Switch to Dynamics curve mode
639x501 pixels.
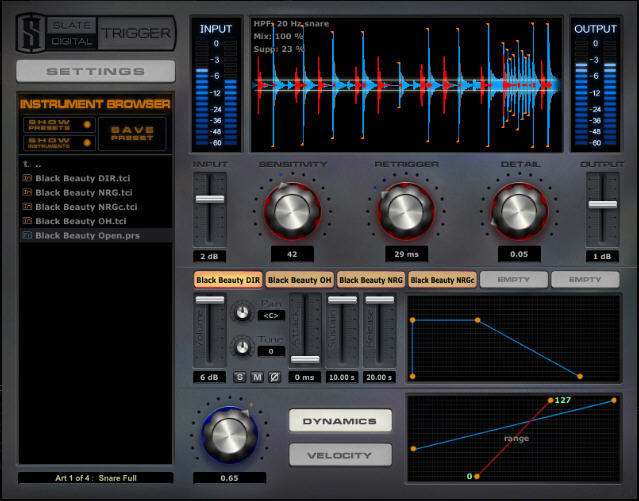tap(340, 421)
